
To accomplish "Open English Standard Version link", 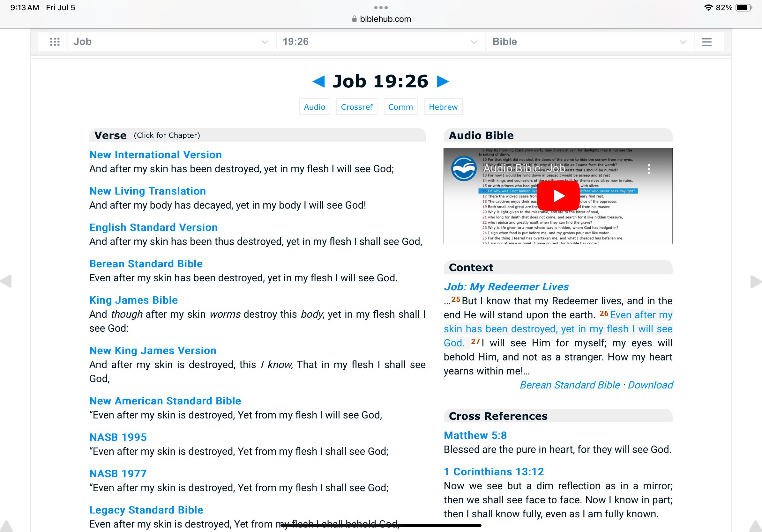I will pyautogui.click(x=153, y=227).
